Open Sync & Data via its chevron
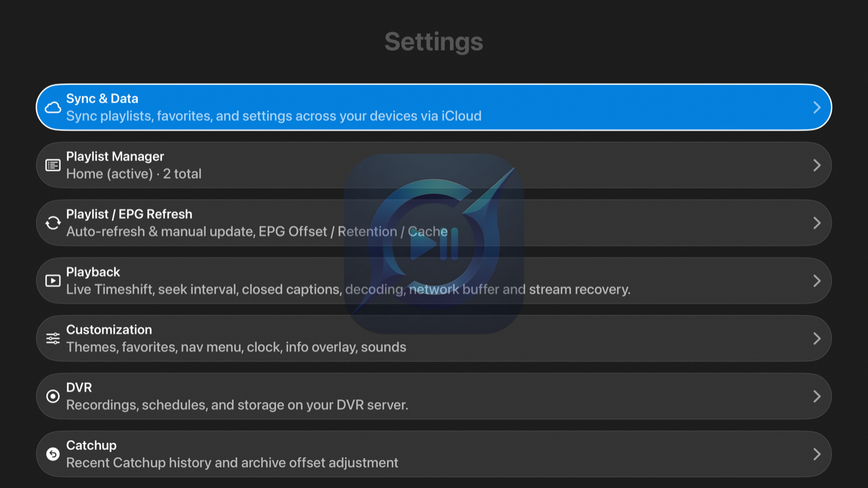The height and width of the screenshot is (488, 868). coord(817,107)
